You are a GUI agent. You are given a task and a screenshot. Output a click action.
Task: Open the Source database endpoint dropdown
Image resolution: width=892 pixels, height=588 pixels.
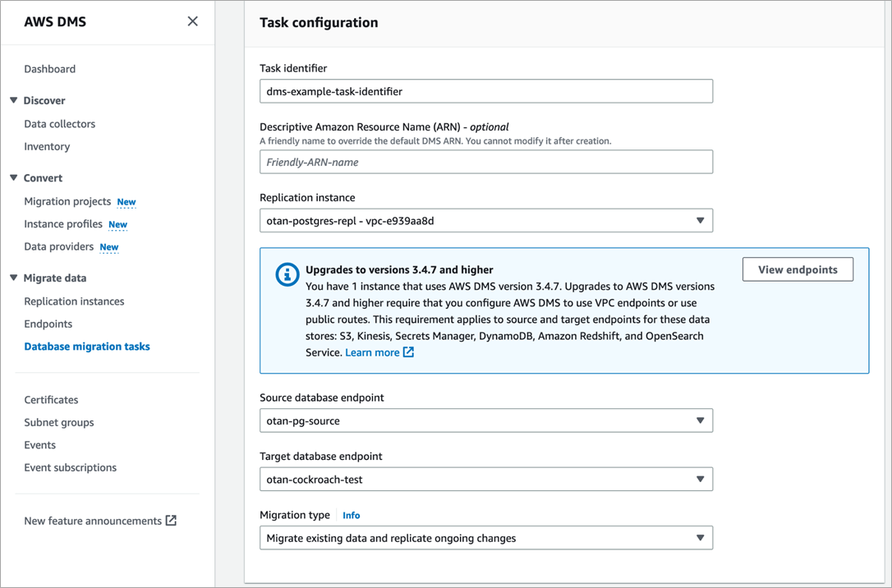click(700, 420)
